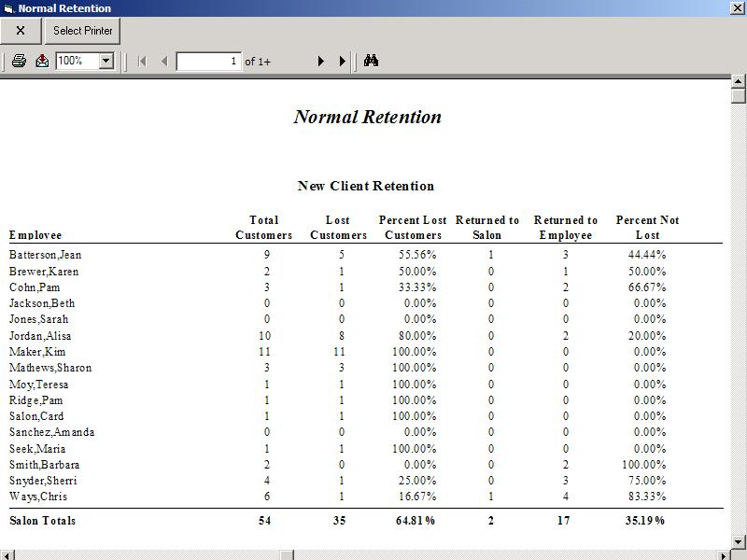Image resolution: width=747 pixels, height=560 pixels.
Task: Click the Print report icon
Action: pyautogui.click(x=19, y=61)
